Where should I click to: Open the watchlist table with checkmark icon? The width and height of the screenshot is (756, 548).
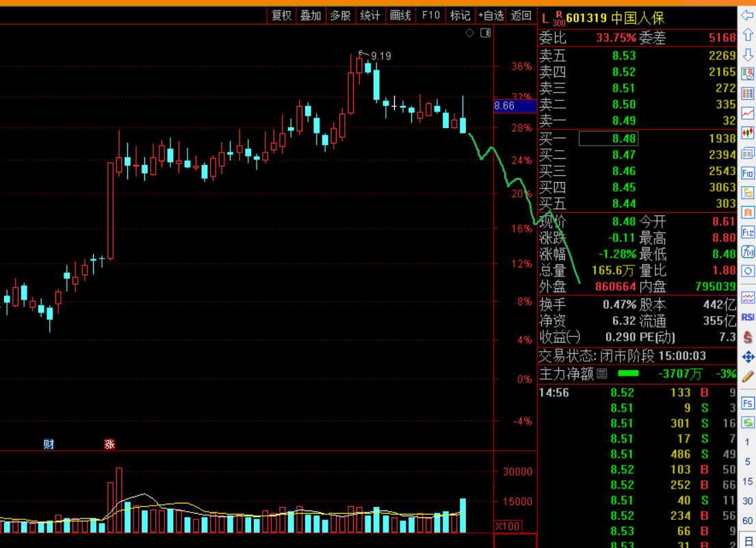click(748, 74)
